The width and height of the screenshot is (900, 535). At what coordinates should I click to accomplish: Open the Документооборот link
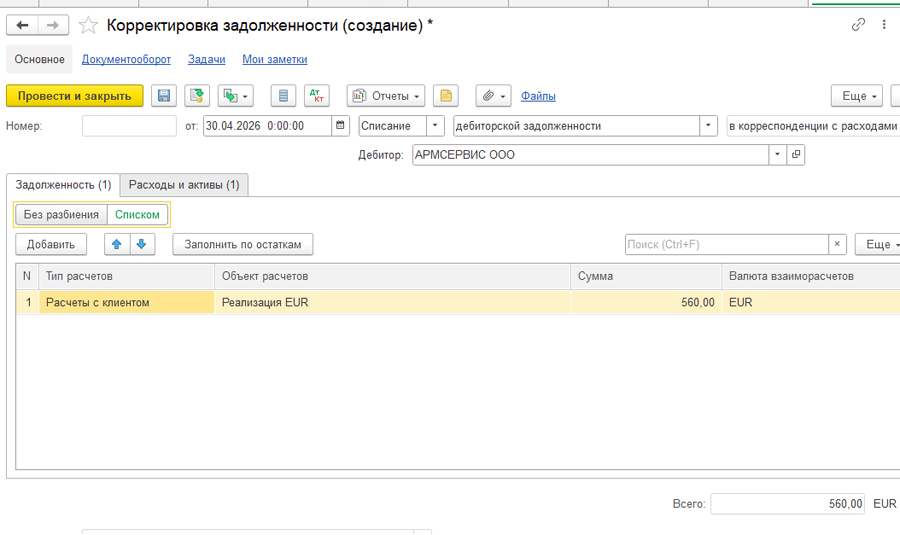tap(126, 59)
